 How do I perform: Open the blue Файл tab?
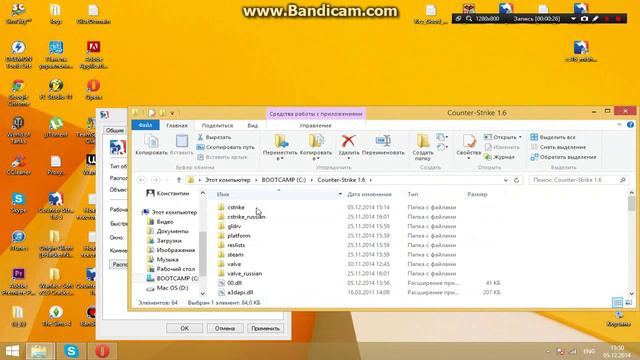click(145, 125)
